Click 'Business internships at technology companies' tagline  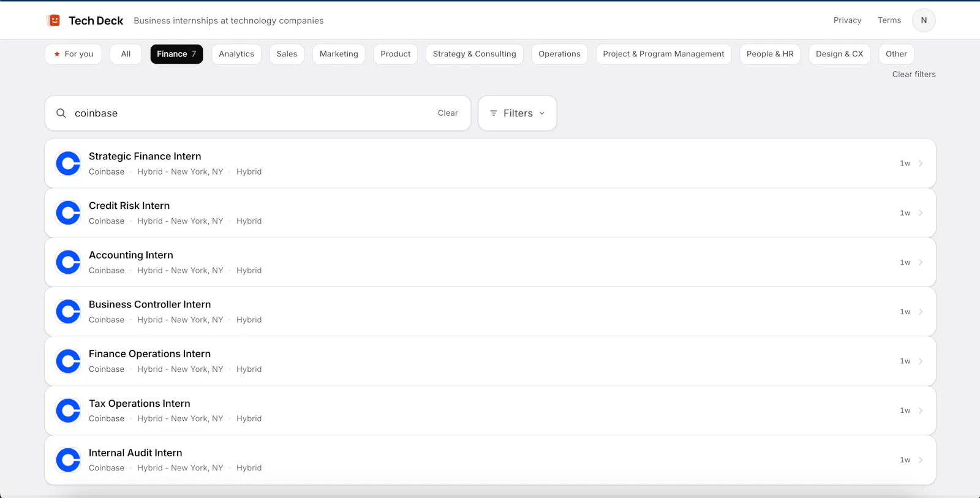[x=228, y=21]
